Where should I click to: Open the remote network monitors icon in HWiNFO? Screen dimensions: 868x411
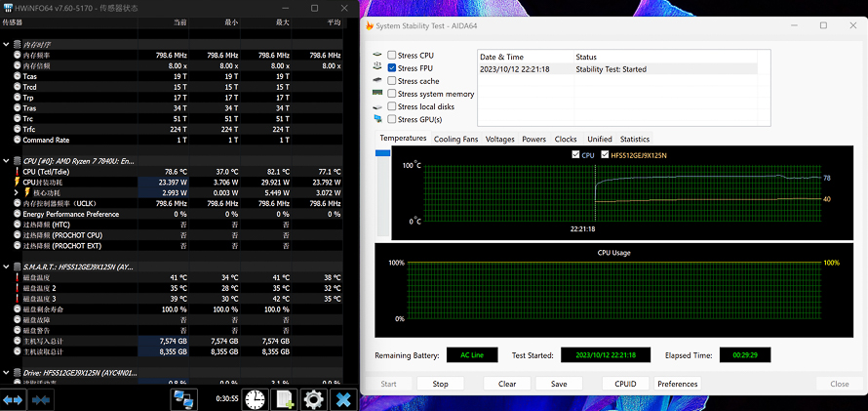(x=183, y=399)
